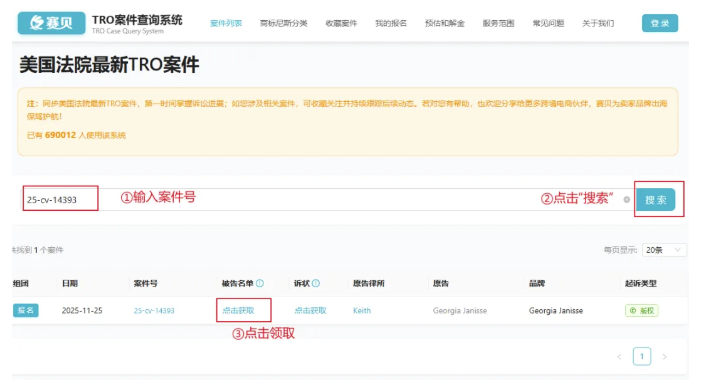Click info icon next to 被告名单 header

click(x=260, y=283)
